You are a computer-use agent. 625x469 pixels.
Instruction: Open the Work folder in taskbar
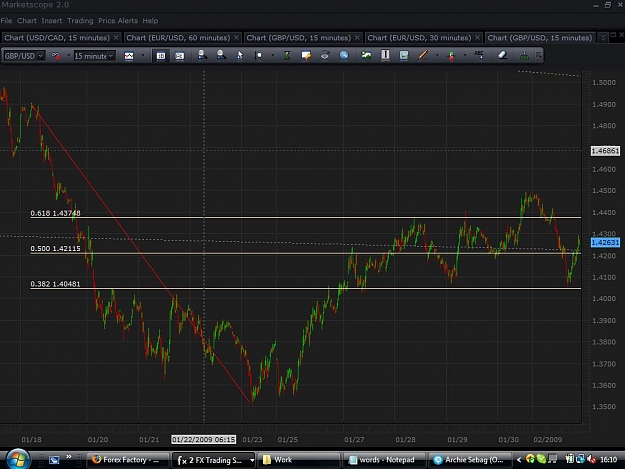coord(299,460)
